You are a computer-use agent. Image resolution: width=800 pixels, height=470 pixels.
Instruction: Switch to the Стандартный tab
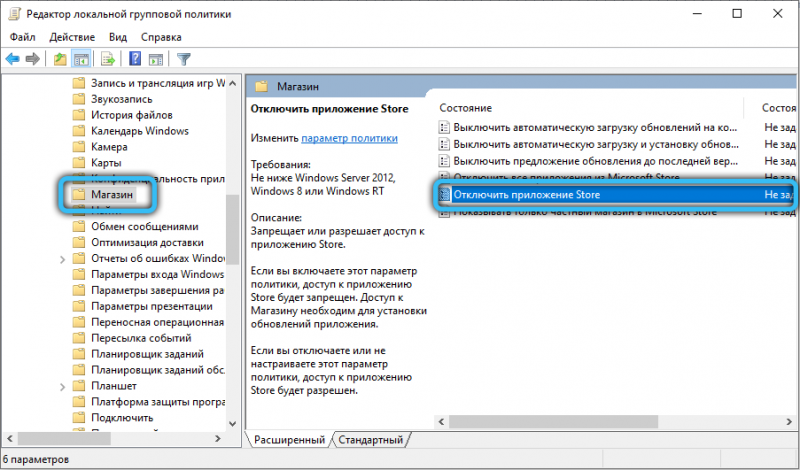[371, 439]
